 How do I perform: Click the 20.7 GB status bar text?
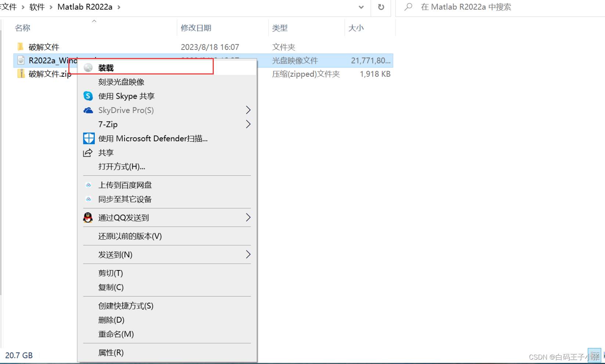[x=19, y=355]
